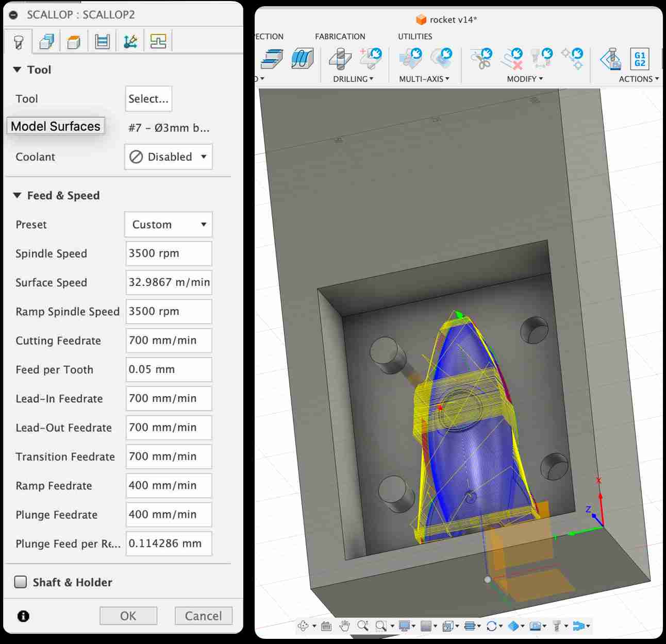Screen dimensions: 666x644
Task: Edit the Plunge Feedrate field
Action: tap(169, 515)
